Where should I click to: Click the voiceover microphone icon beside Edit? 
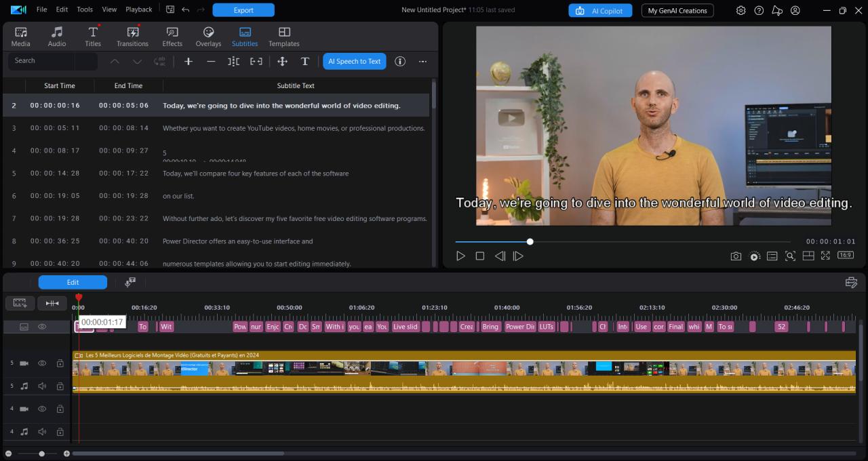pos(130,281)
